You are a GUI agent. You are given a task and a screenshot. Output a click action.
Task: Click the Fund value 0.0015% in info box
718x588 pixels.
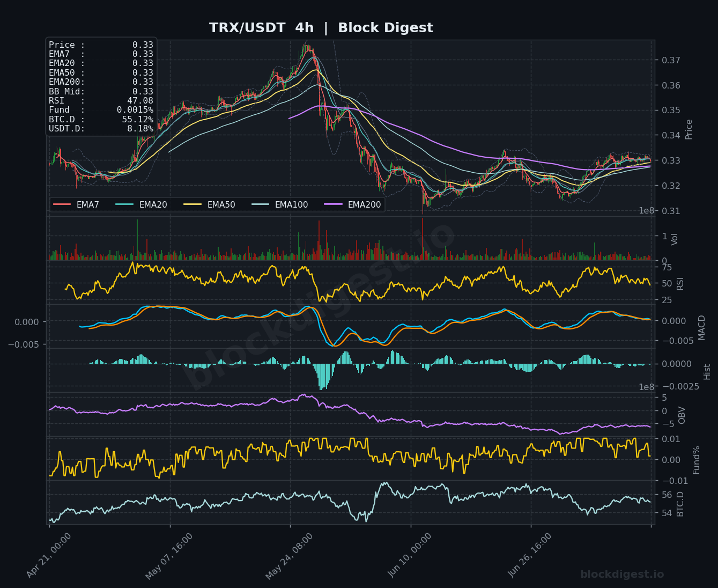click(x=135, y=110)
